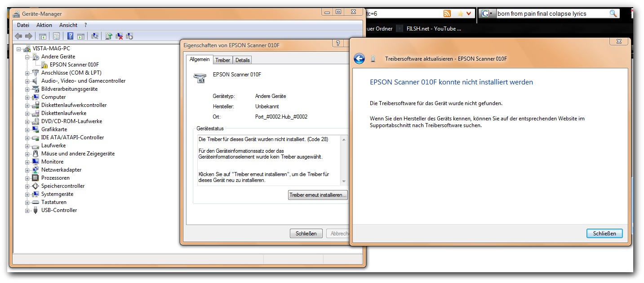This screenshot has height=283, width=644.
Task: Open the Datei menu
Action: [23, 25]
